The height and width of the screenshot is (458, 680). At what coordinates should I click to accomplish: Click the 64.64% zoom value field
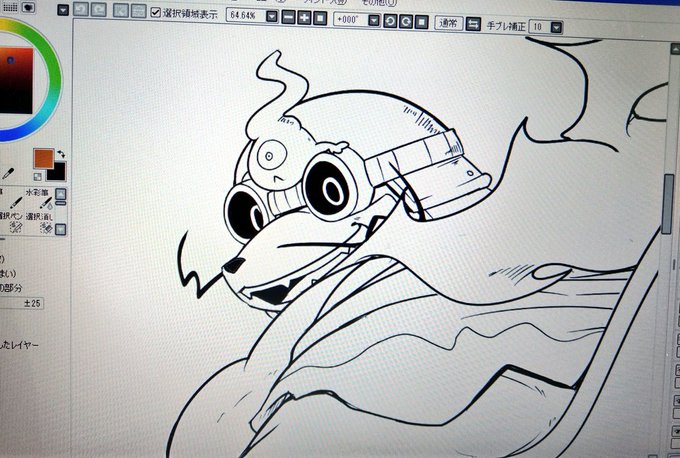point(244,16)
